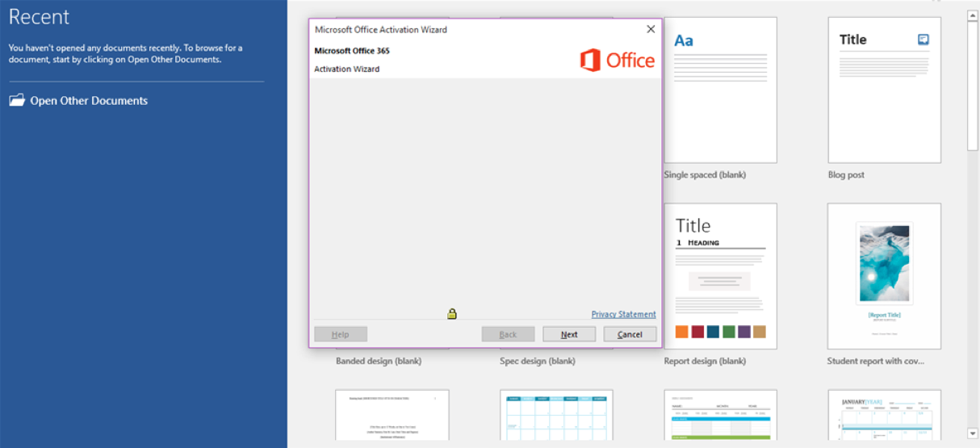
Task: Click the template gallery scrollbar thumb
Action: point(973,86)
